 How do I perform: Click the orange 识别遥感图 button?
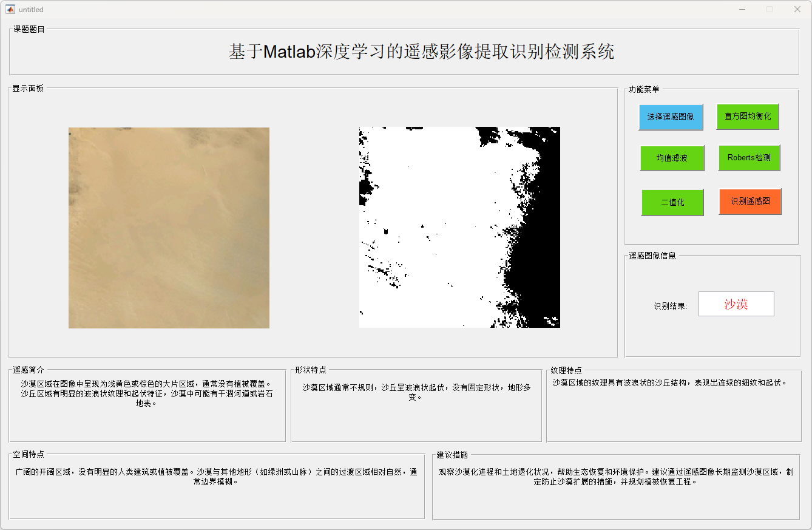pos(750,202)
